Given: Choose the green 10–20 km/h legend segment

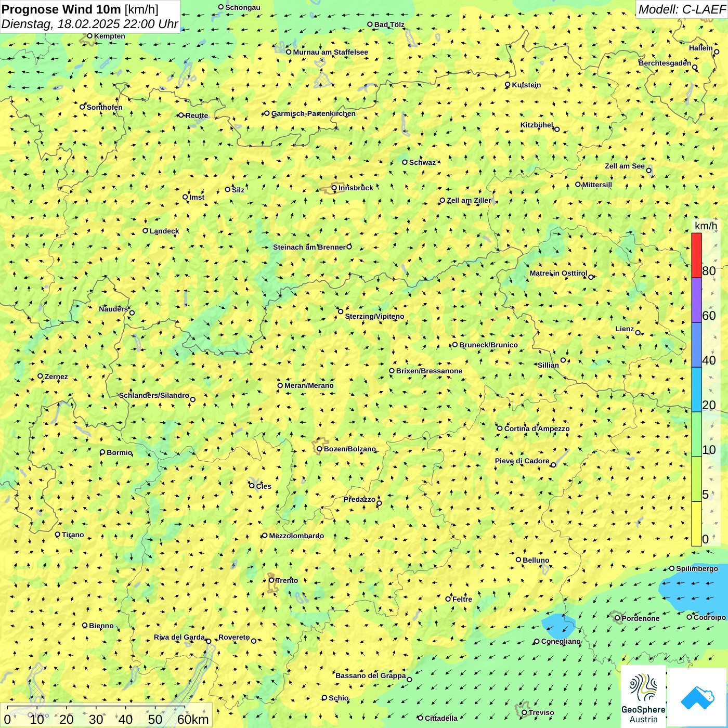Looking at the screenshot, I should click(x=696, y=434).
